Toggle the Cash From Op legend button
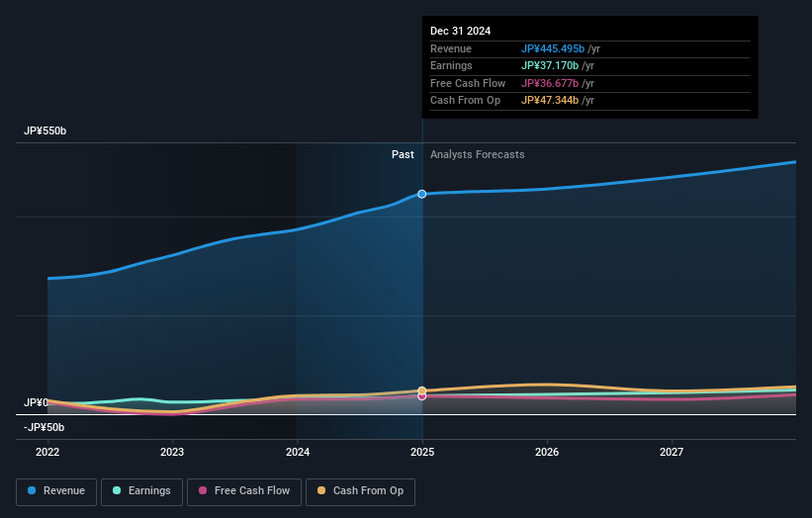The height and width of the screenshot is (518, 812). pyautogui.click(x=360, y=491)
